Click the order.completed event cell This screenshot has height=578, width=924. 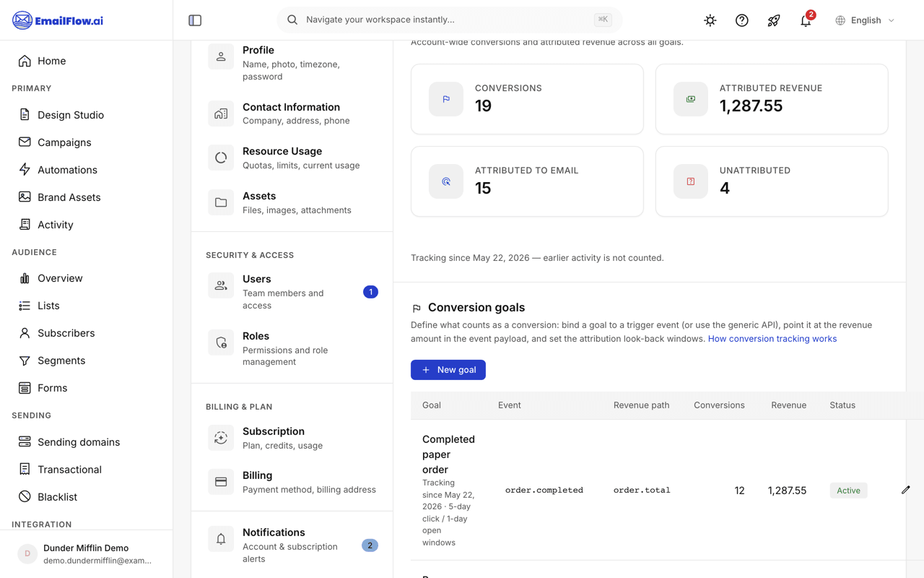coord(544,490)
